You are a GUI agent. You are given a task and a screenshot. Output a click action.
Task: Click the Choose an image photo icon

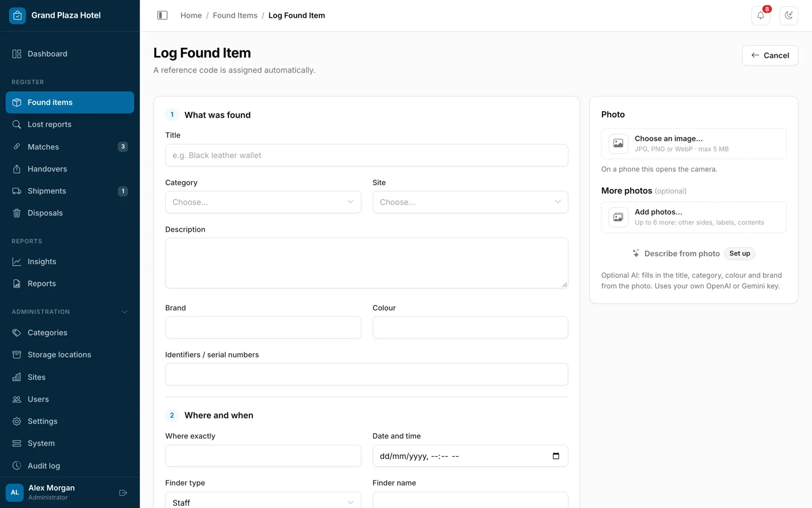pyautogui.click(x=618, y=143)
